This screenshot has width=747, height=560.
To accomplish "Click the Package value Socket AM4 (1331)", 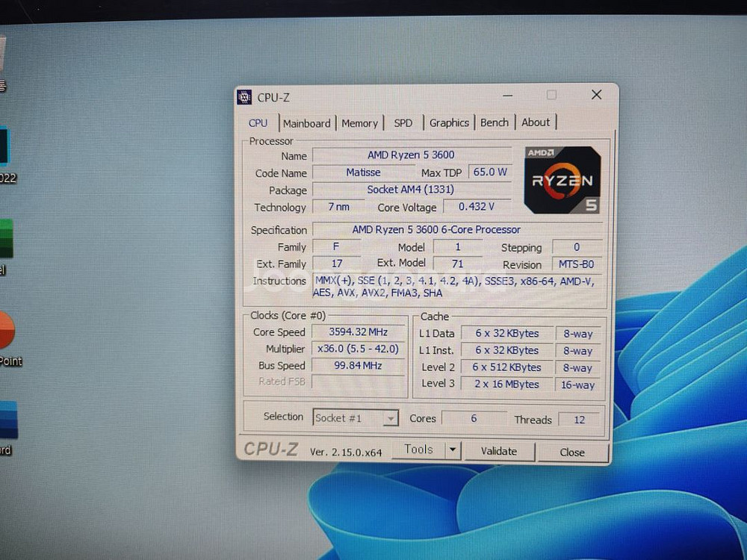I will [x=412, y=190].
